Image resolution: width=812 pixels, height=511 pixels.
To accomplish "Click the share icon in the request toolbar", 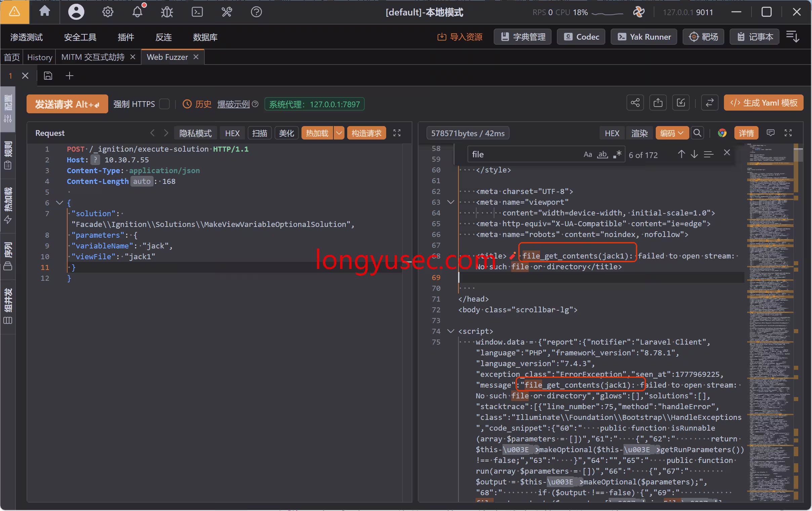I will 635,103.
